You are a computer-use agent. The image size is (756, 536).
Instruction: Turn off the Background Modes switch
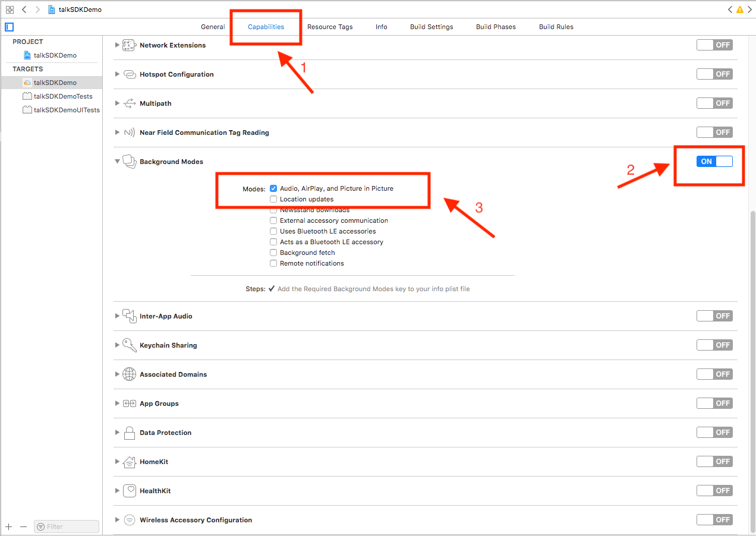(714, 162)
